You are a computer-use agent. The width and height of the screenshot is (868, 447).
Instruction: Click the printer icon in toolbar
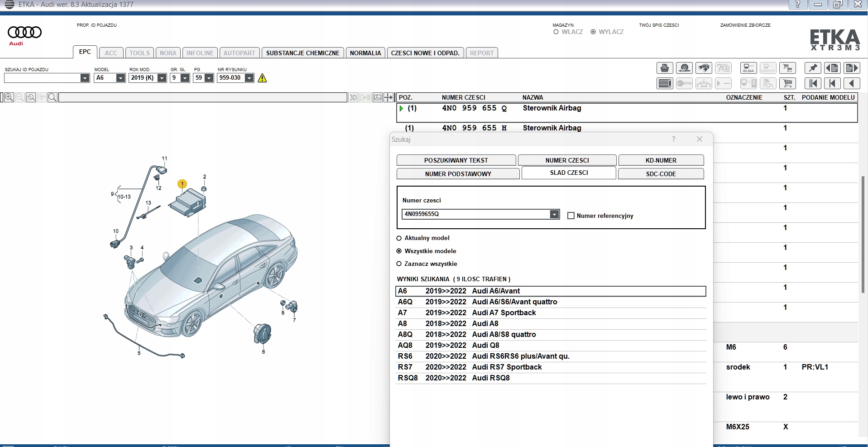click(x=664, y=68)
